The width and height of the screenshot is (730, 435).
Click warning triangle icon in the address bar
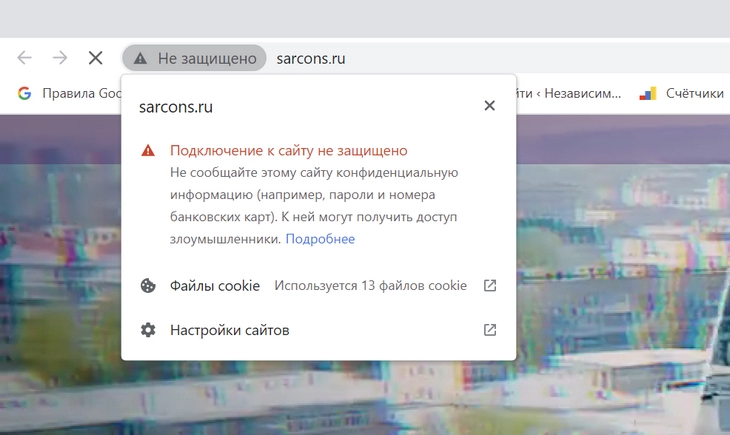(140, 58)
